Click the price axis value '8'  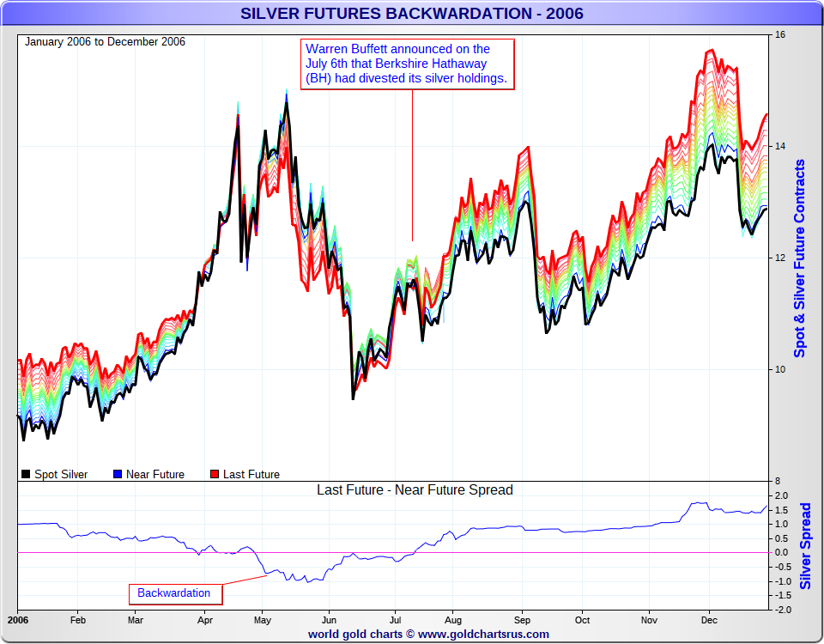tap(778, 481)
